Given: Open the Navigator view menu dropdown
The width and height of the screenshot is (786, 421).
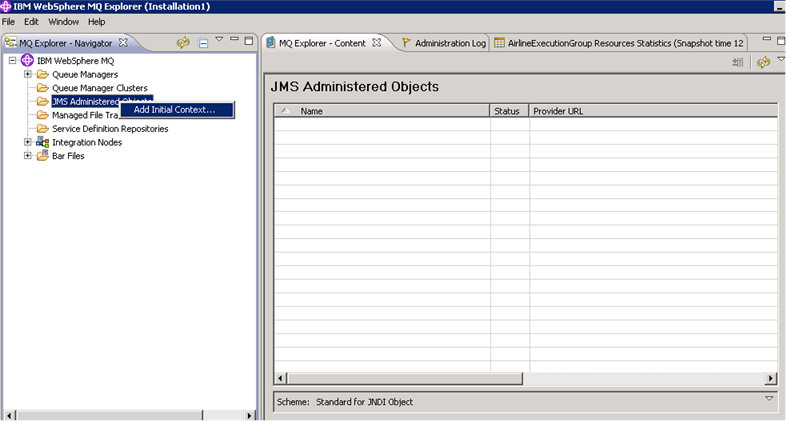Looking at the screenshot, I should point(219,39).
